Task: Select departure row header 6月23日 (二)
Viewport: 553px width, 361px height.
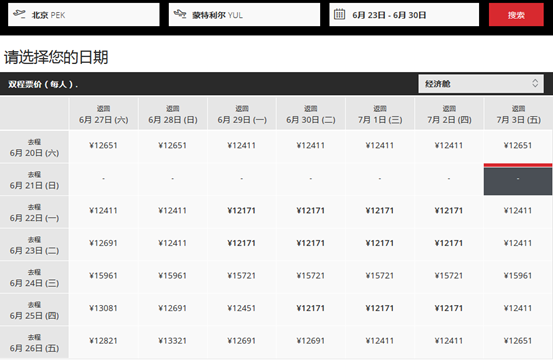Action: coord(34,245)
